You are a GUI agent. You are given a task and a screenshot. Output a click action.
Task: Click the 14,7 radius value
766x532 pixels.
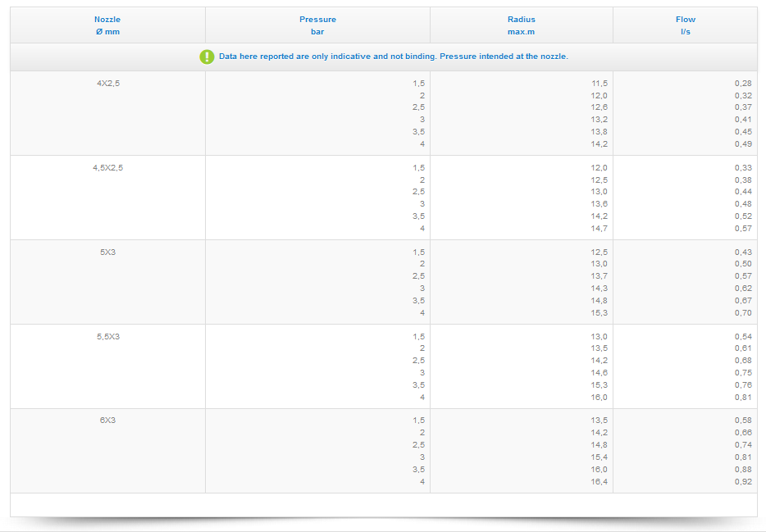(599, 229)
